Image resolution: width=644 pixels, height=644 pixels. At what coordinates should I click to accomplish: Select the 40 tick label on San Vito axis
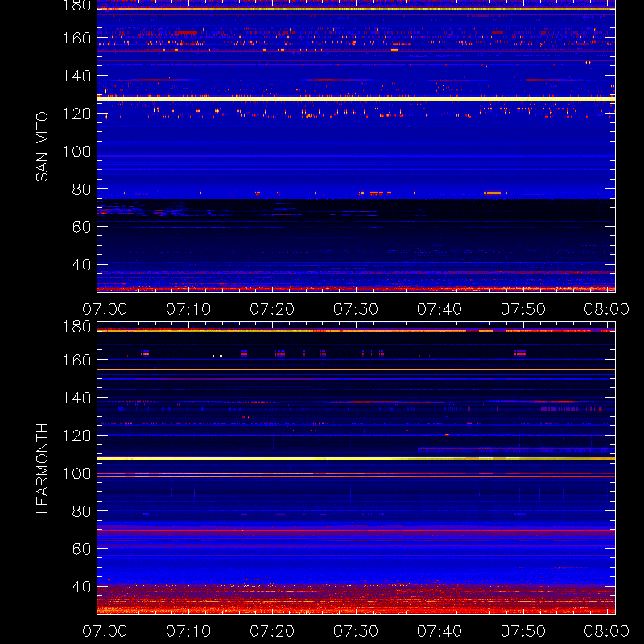click(81, 265)
